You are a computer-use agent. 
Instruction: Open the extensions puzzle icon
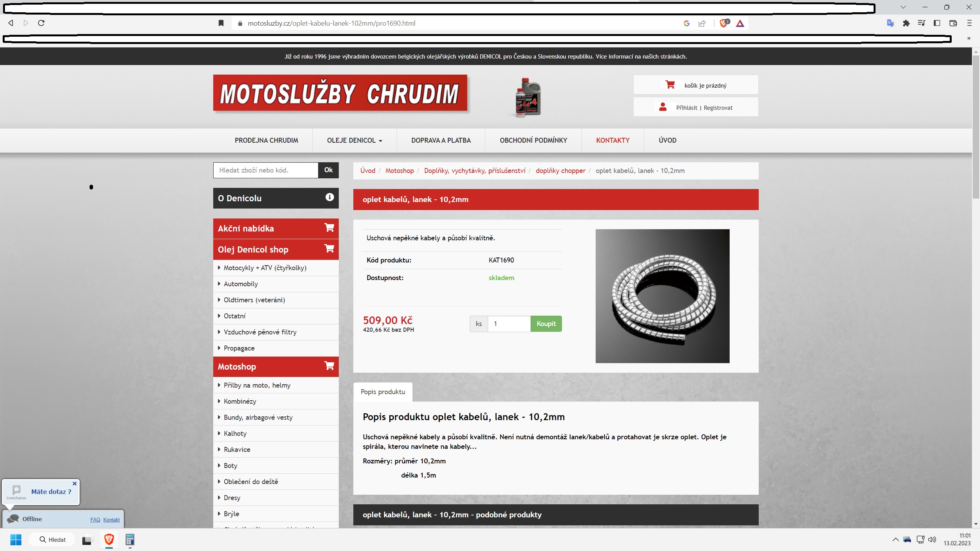click(906, 23)
